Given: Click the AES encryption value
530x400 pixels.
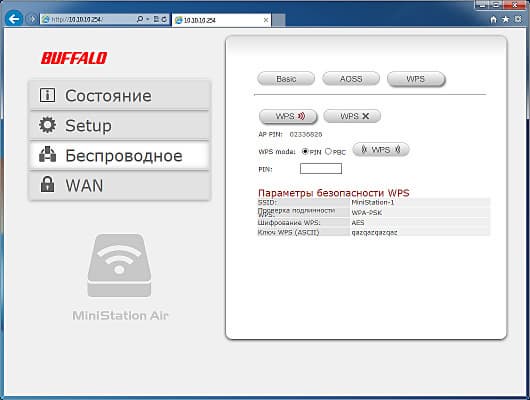Looking at the screenshot, I should pyautogui.click(x=358, y=222).
